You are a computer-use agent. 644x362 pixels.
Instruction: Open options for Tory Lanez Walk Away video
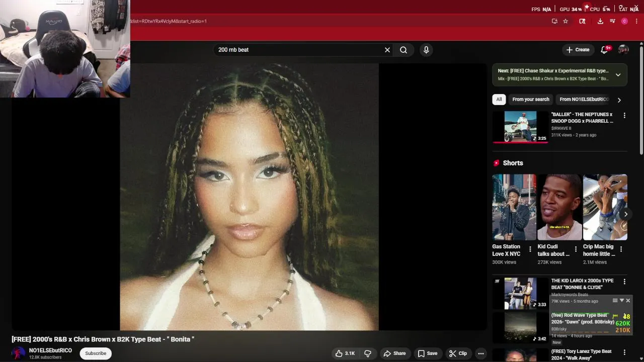(624, 352)
